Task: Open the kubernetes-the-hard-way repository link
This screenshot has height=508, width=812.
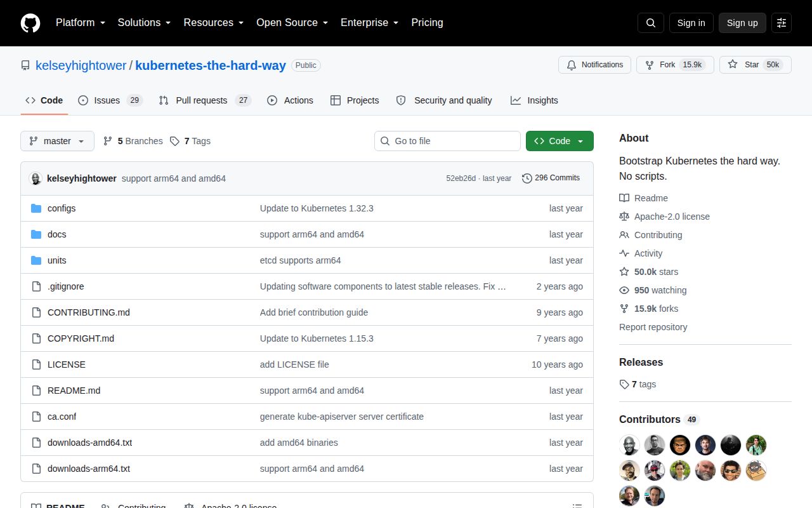Action: click(211, 65)
